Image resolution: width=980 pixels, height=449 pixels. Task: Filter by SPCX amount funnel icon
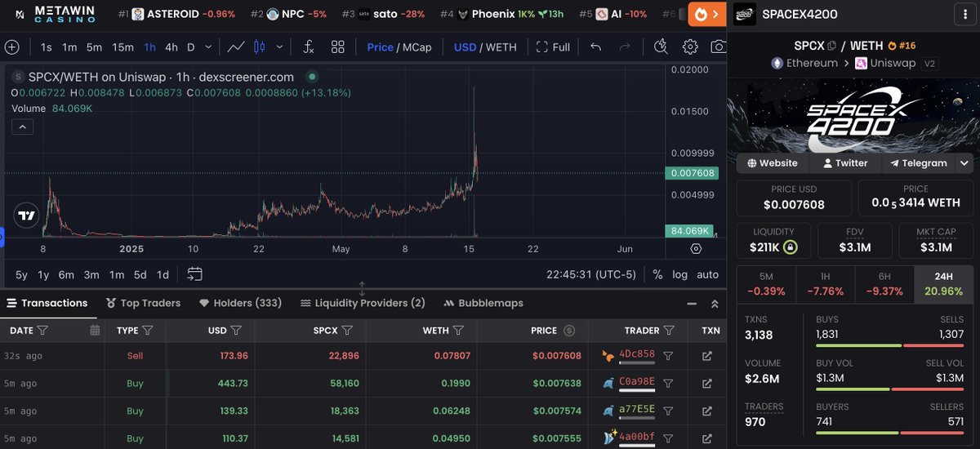pyautogui.click(x=347, y=331)
